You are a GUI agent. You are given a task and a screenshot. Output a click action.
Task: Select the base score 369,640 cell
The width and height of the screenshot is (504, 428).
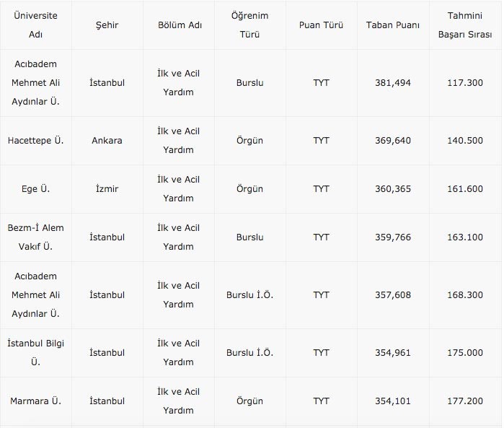tap(393, 141)
